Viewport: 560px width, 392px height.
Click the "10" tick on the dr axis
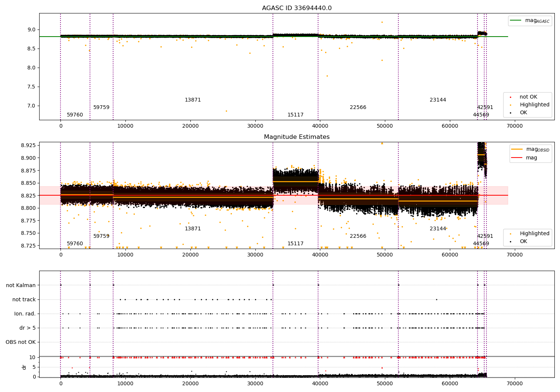[x=32, y=358]
